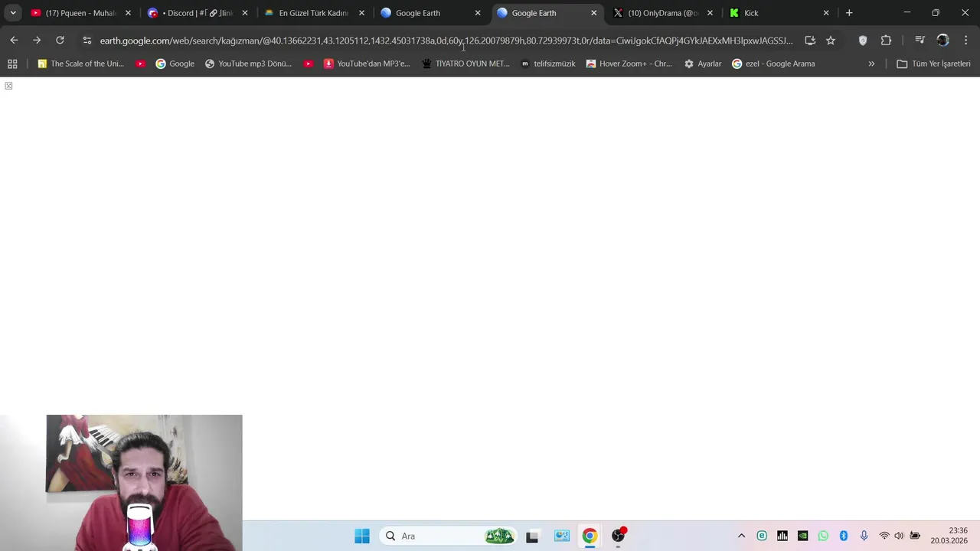Click the taskbar Ara search box
Image resolution: width=980 pixels, height=551 pixels.
click(x=449, y=536)
